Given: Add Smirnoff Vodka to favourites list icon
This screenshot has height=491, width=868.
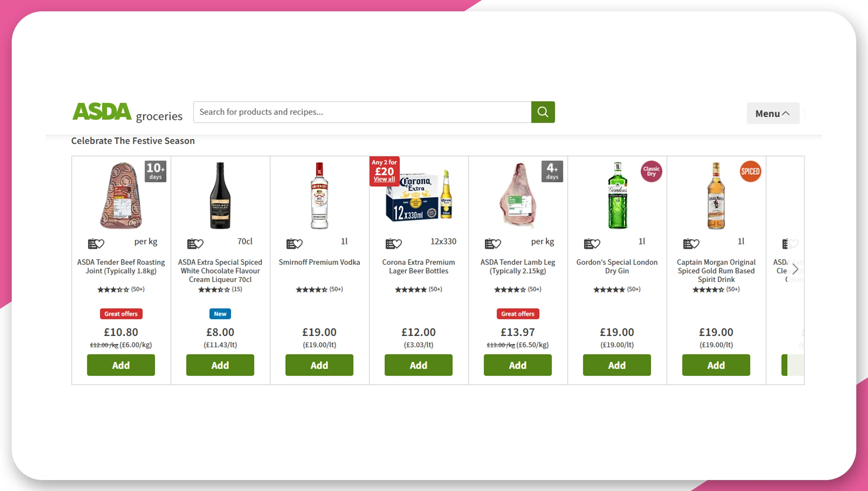Looking at the screenshot, I should point(294,244).
